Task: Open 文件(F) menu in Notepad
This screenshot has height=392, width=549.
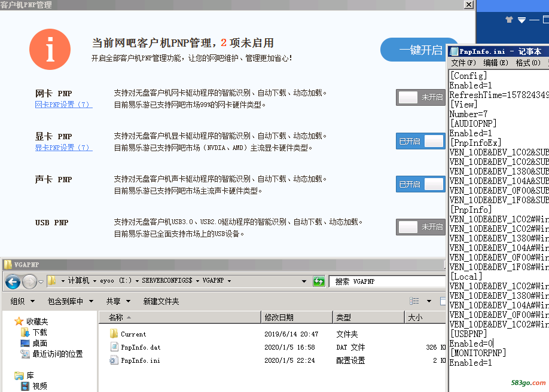Action: [463, 63]
